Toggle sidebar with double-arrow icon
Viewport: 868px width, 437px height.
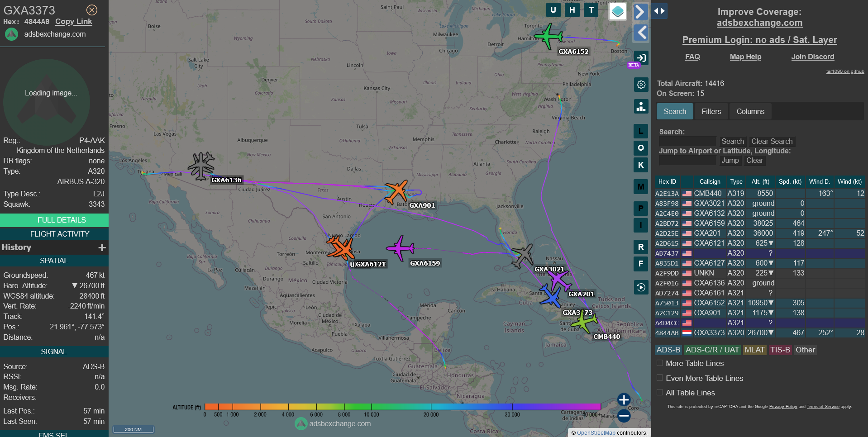pos(659,11)
